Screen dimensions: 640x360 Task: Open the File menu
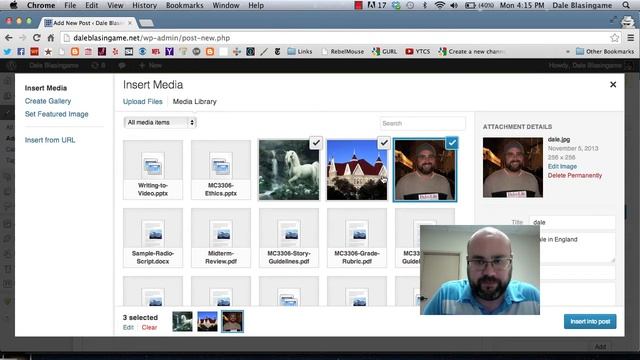tap(70, 5)
